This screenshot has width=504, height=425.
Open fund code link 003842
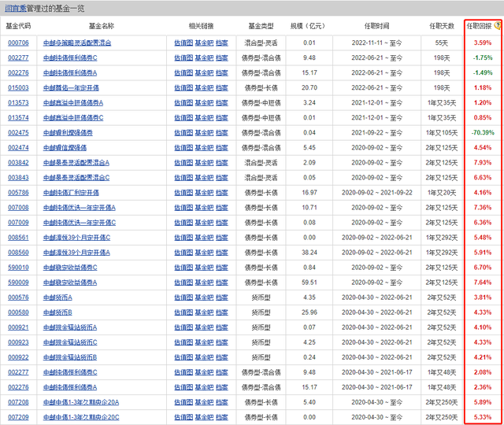(18, 163)
